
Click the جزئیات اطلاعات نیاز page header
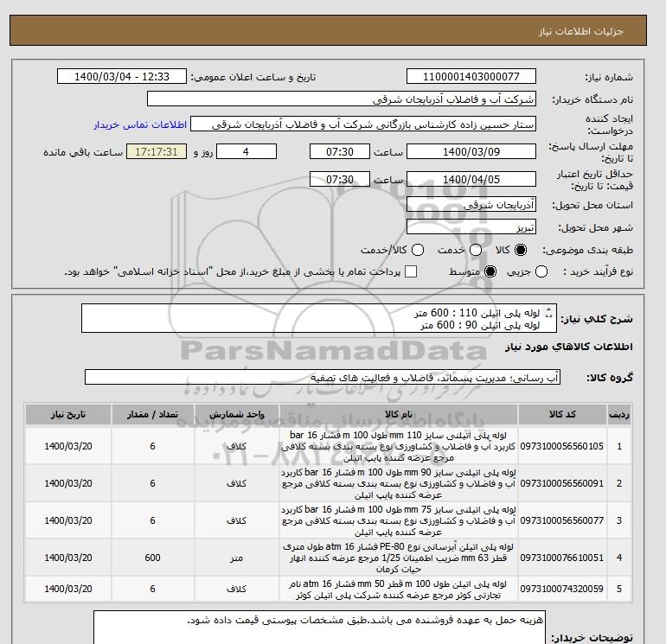(x=580, y=31)
